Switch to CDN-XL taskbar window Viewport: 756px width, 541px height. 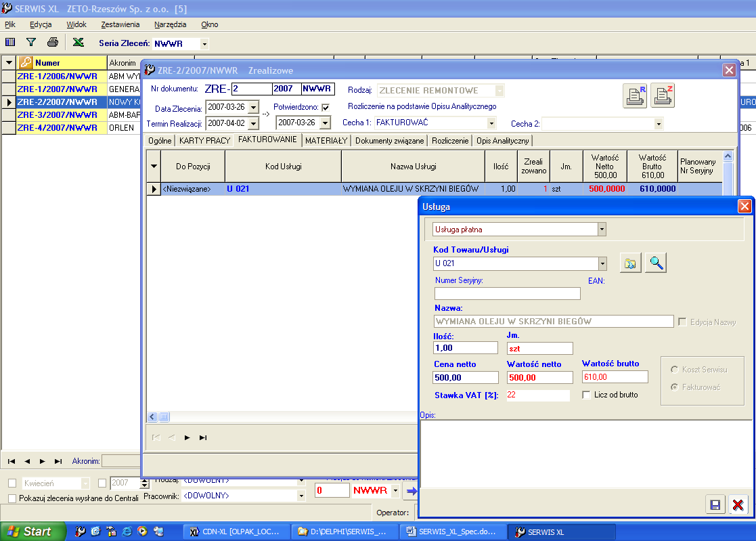(237, 532)
